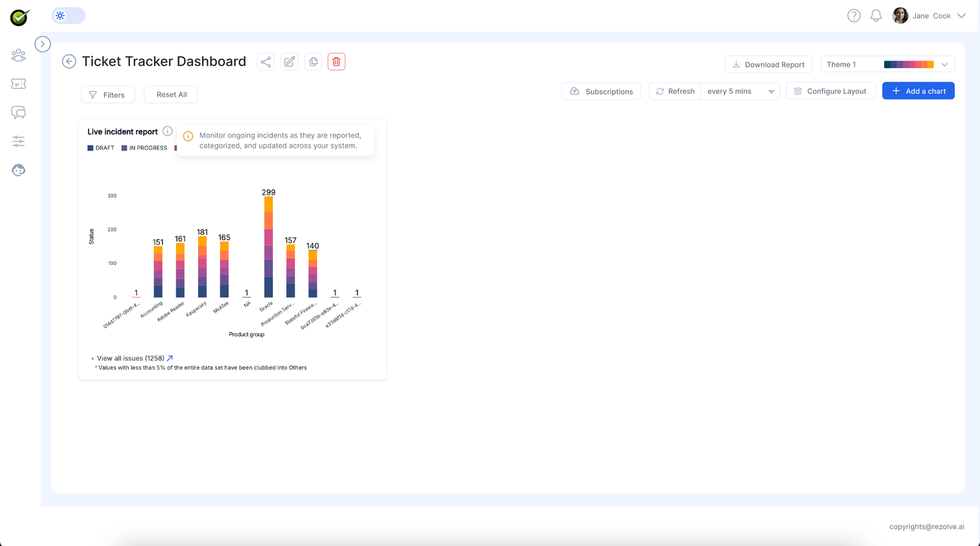Click the Accounting bar labeled 151

point(158,272)
